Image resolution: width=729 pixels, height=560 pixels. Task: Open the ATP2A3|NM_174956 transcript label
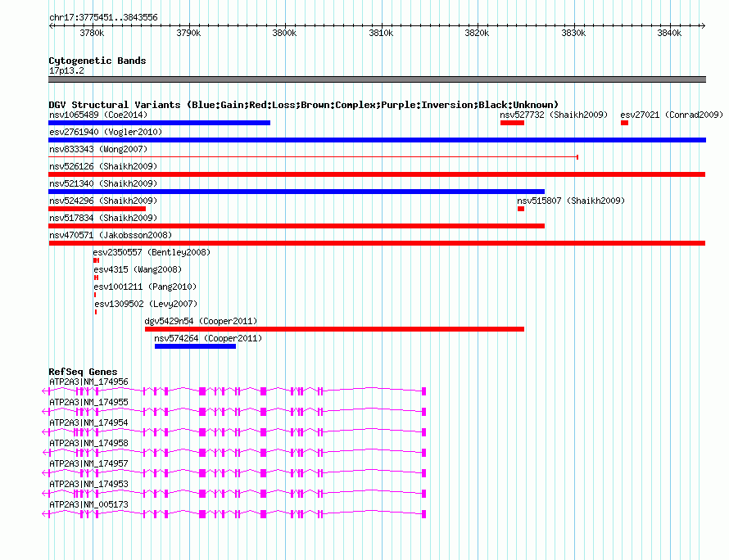[88, 382]
